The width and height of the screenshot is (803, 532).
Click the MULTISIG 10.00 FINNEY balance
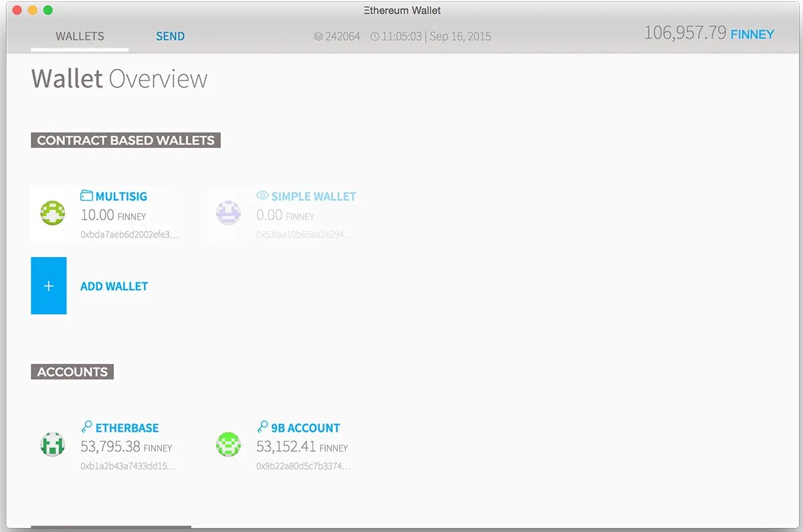coord(113,215)
